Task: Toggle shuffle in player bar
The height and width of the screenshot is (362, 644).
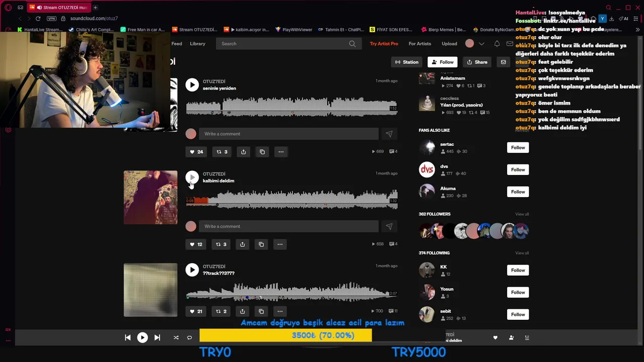Action: pyautogui.click(x=176, y=338)
